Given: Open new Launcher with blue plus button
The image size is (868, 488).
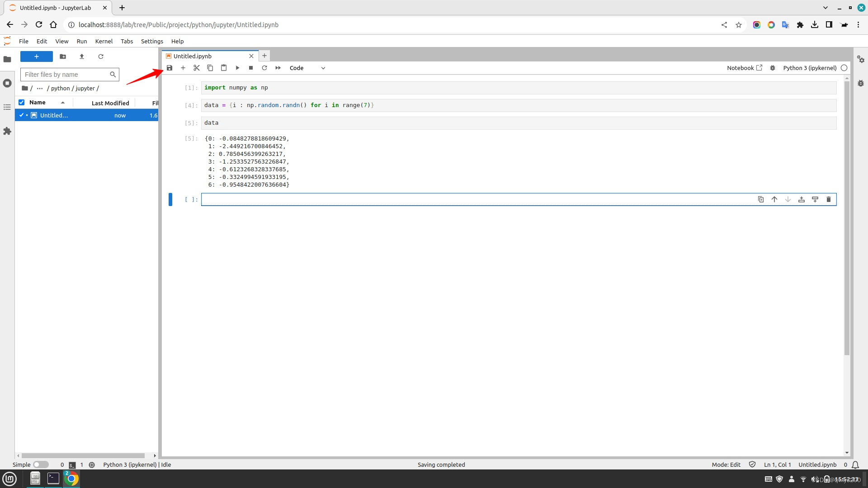Looking at the screenshot, I should click(x=37, y=56).
